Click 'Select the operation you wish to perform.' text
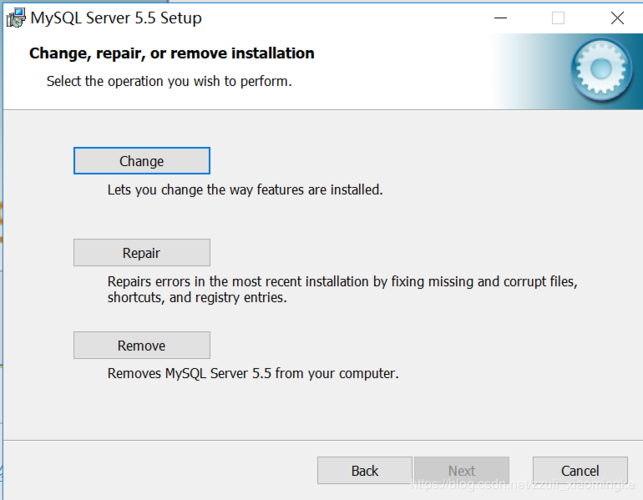Viewport: 643px width, 500px height. [x=169, y=81]
